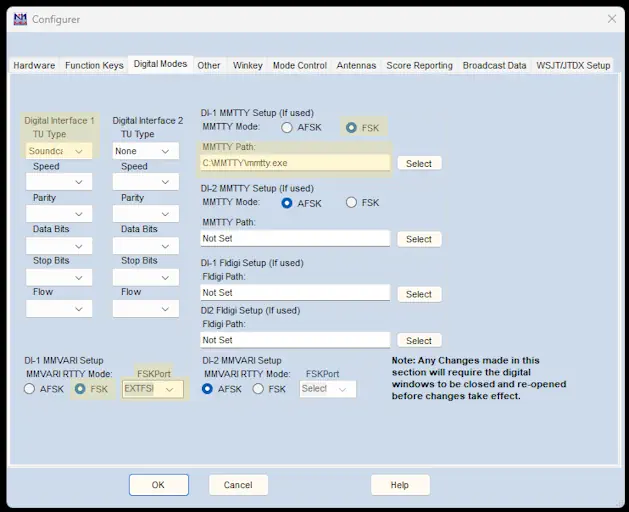The image size is (629, 512).
Task: Select AFSK for DI-1 MMVARI RTTY Mode
Action: tap(30, 389)
